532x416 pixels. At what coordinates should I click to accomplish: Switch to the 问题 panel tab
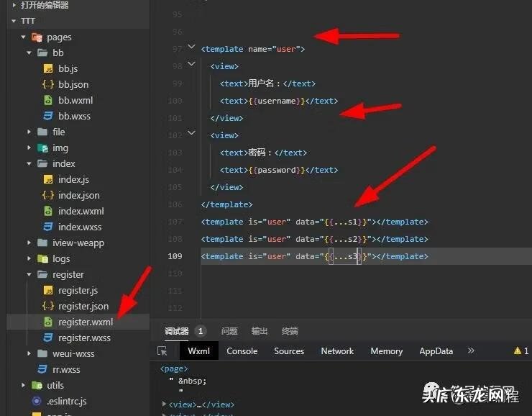(229, 331)
